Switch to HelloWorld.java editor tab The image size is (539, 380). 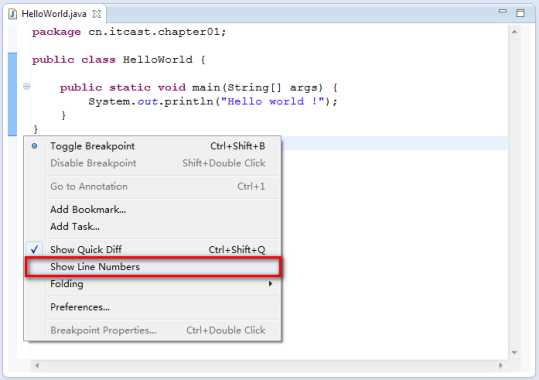pos(54,14)
